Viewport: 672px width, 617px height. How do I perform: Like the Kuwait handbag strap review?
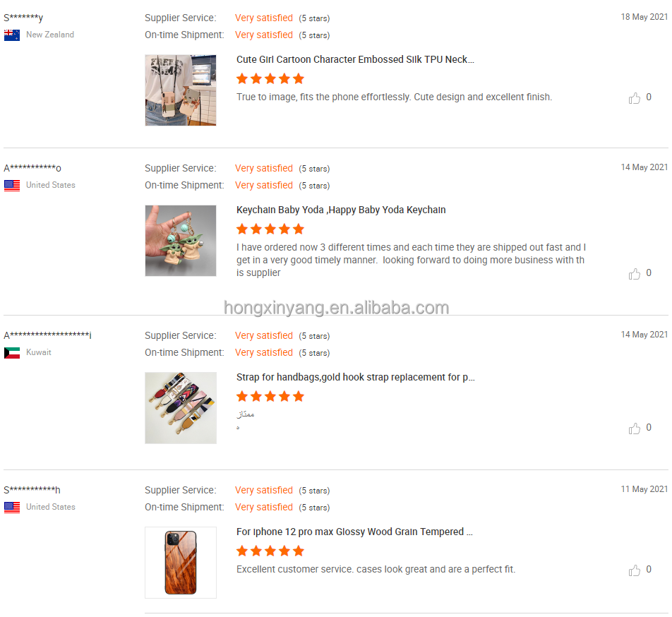[x=634, y=429]
